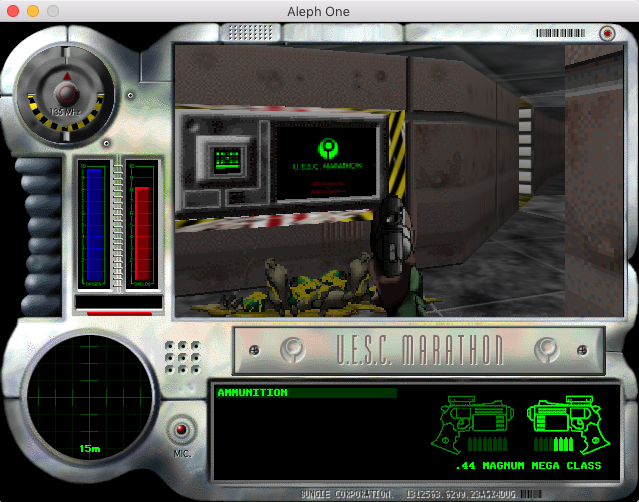
Task: Click the motion sensor radar display
Action: [x=89, y=398]
